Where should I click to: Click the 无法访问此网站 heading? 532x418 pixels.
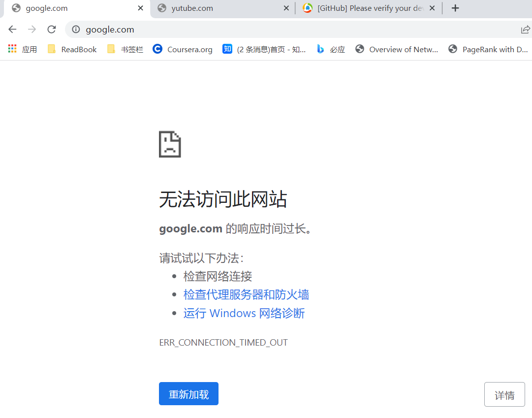pos(223,199)
